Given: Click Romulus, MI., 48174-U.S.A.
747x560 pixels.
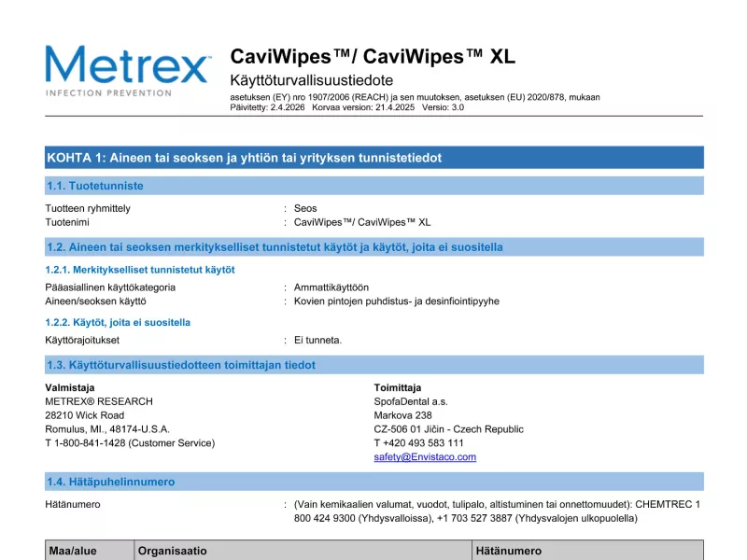Looking at the screenshot, I should pos(107,429).
